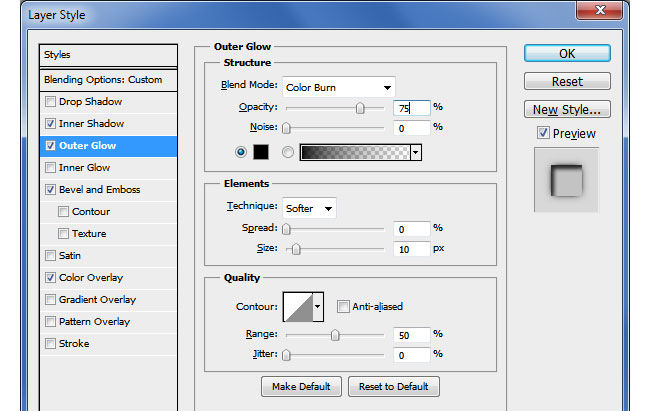This screenshot has width=650, height=411.
Task: Uncheck the Inner Shadow checkbox
Action: 50,124
